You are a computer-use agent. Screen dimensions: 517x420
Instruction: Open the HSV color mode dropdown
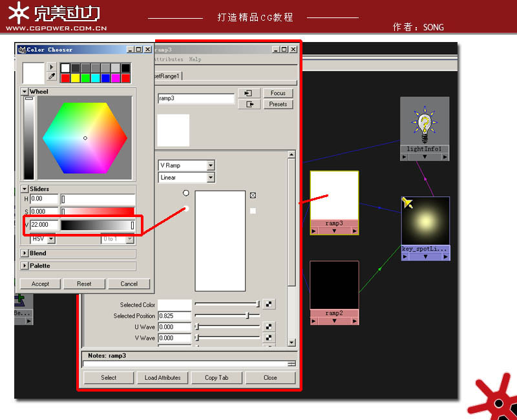pyautogui.click(x=52, y=239)
